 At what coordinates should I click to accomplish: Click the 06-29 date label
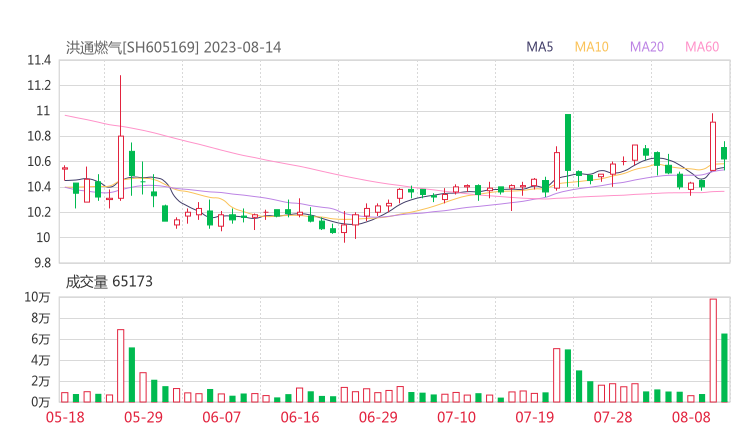378,417
